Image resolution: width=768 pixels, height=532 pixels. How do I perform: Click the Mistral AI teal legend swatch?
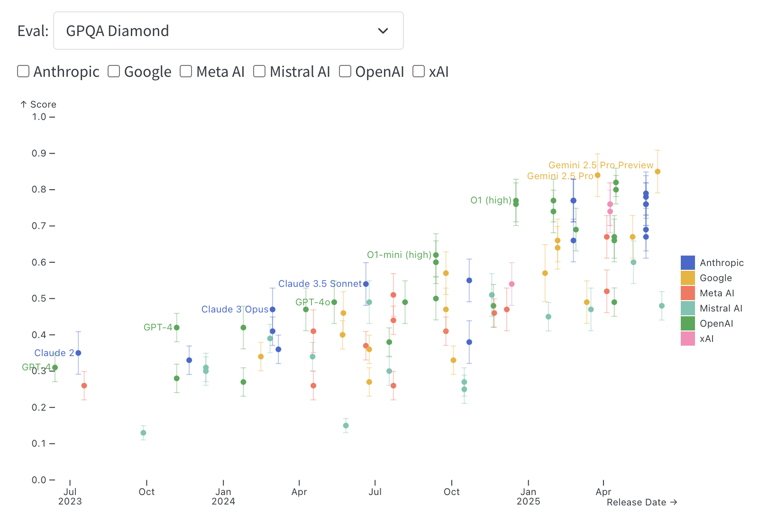[x=687, y=308]
